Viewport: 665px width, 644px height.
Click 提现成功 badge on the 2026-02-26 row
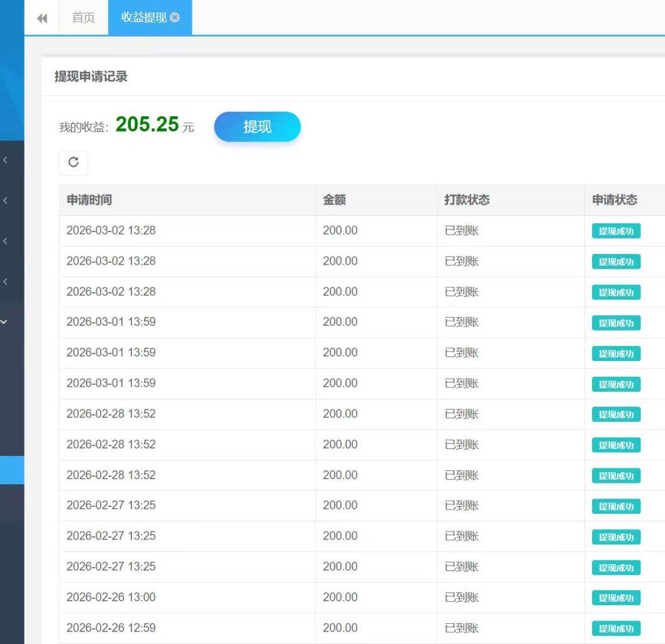[x=615, y=598]
